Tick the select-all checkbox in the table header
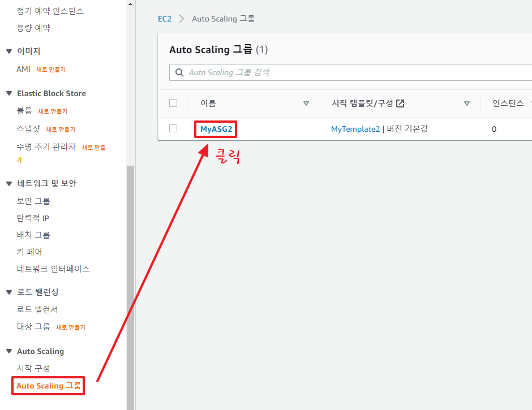 [x=173, y=103]
